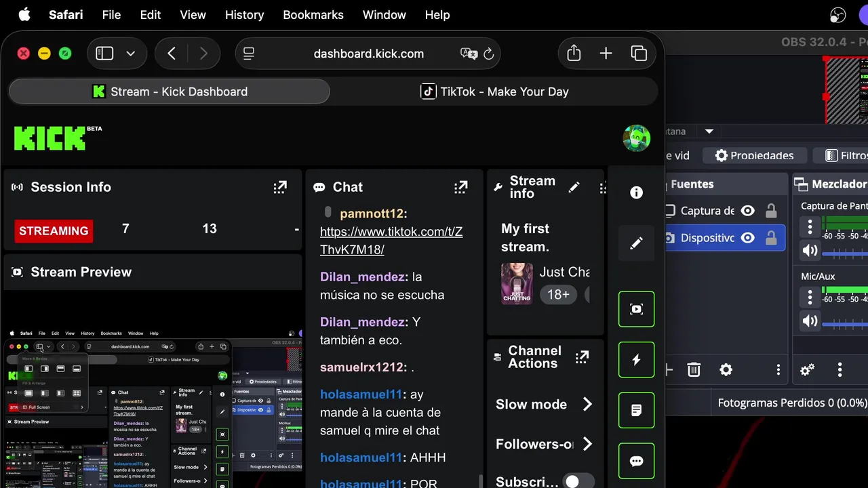
Task: Adjust Mic/Aux volume slider
Action: (845, 323)
